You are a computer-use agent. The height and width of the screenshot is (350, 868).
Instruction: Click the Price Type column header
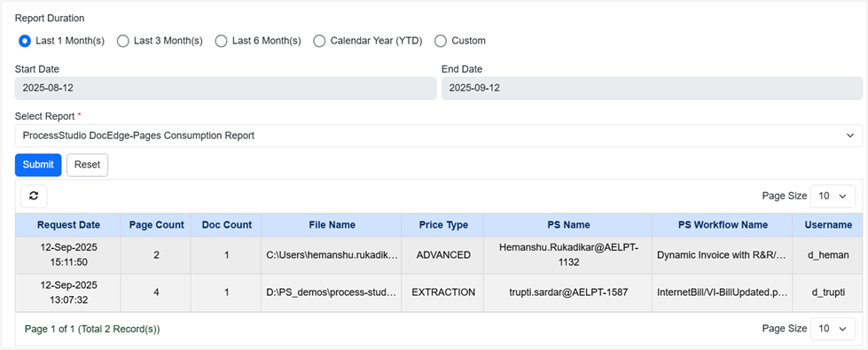(443, 225)
